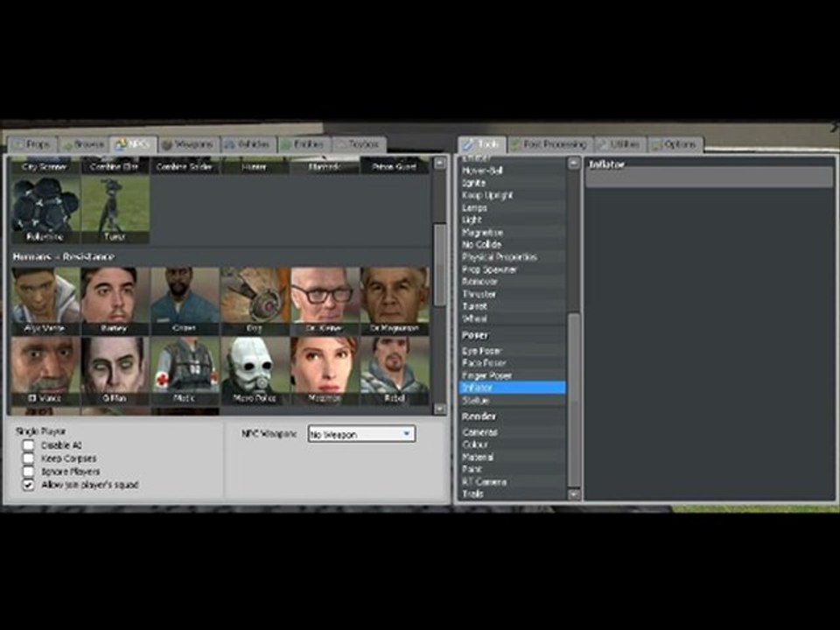Enable the Disable AI checkbox
Screen dimensions: 840x630
[28, 445]
